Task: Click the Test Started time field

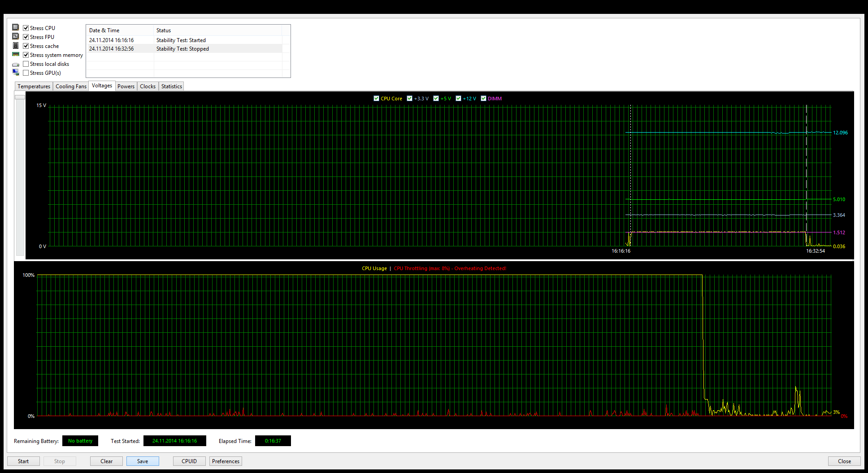Action: (x=175, y=441)
